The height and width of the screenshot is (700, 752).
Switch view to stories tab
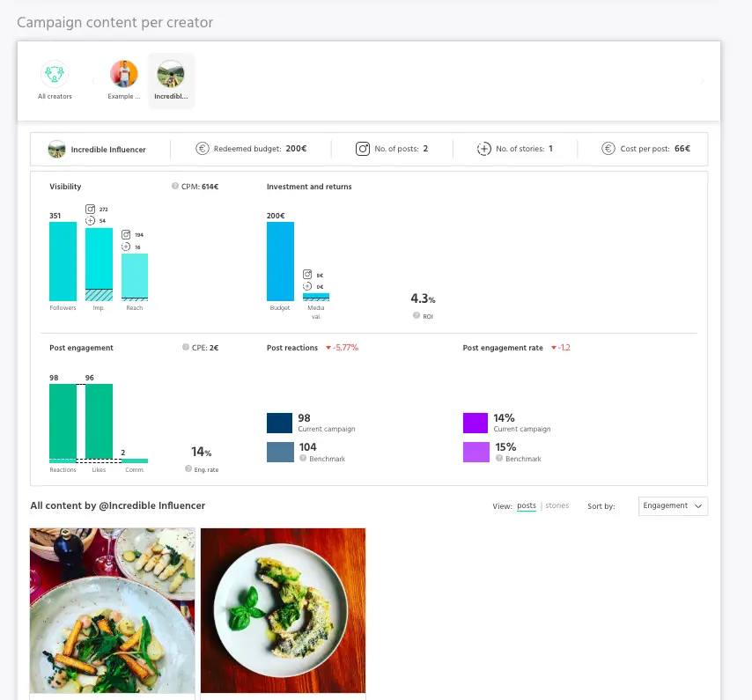tap(557, 506)
